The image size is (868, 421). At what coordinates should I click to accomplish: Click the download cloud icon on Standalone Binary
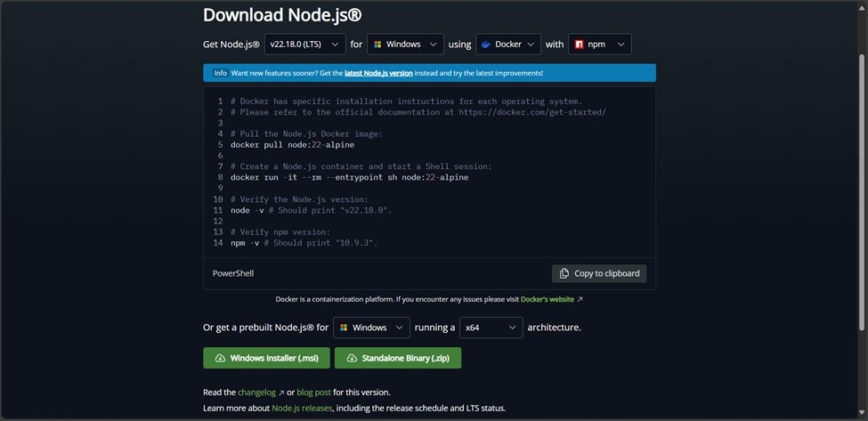[351, 358]
